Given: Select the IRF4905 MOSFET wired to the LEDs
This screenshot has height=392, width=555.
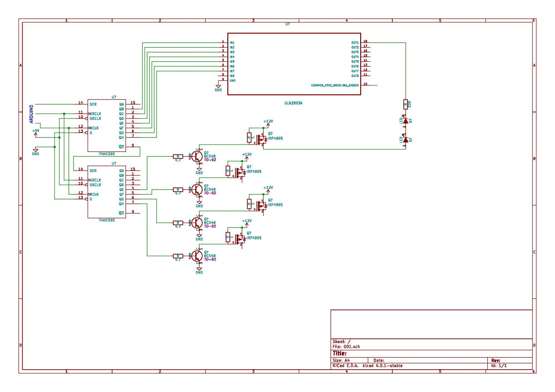Looking at the screenshot, I should pos(261,139).
